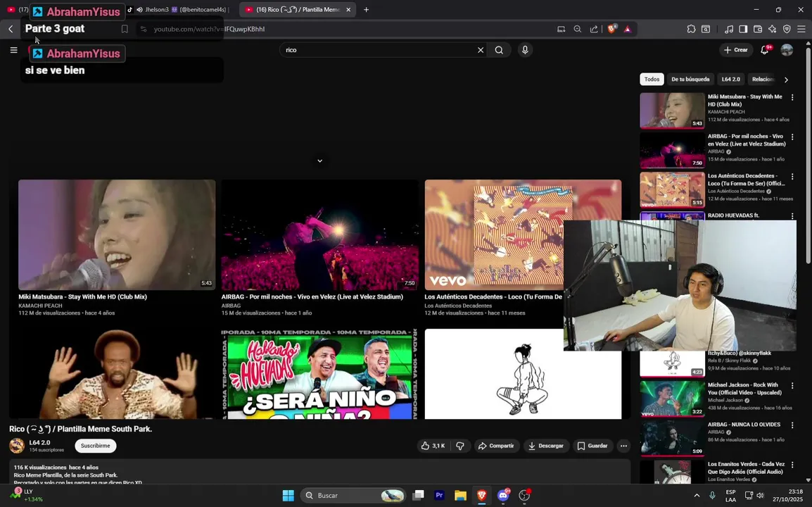Click the install app icon in address bar
The height and width of the screenshot is (507, 812).
(561, 29)
